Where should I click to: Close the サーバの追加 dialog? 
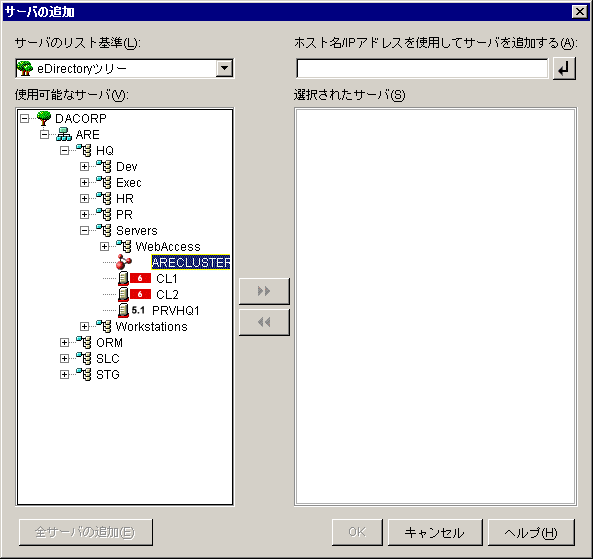tap(579, 12)
